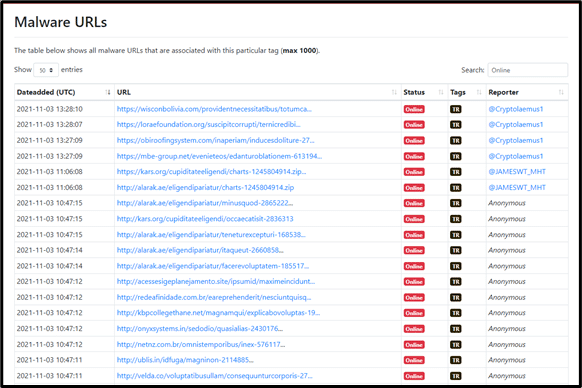Click the Malware URLs heading

tap(61, 22)
